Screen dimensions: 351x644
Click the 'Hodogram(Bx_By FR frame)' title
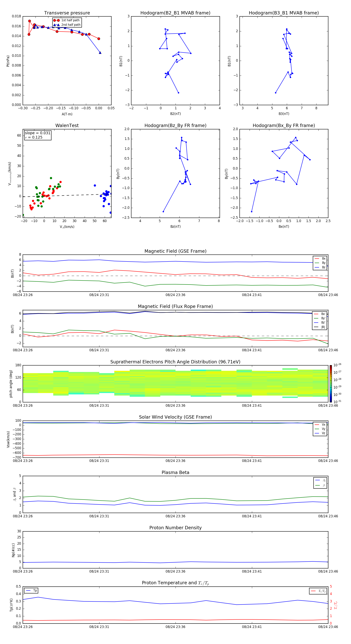pos(284,125)
